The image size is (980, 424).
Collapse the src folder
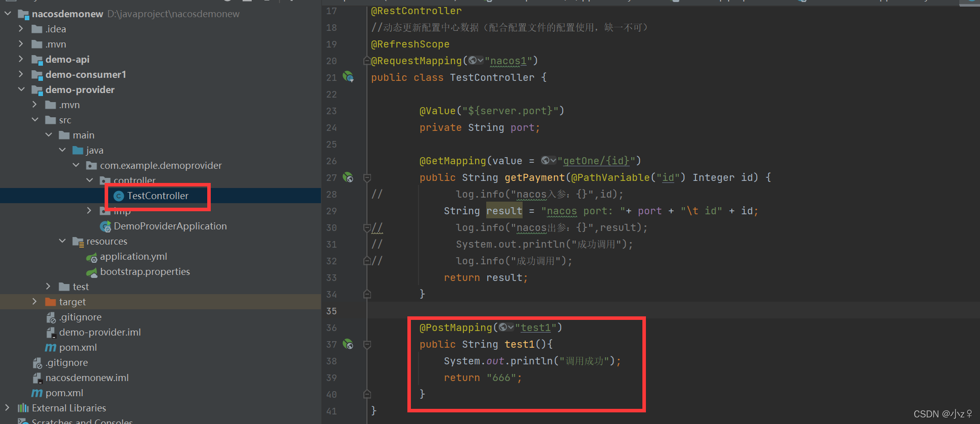(x=35, y=120)
